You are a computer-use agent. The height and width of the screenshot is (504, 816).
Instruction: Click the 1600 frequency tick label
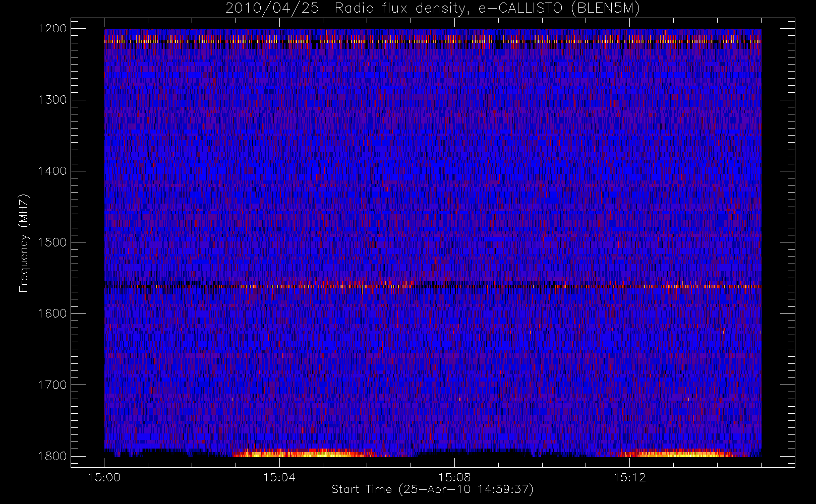[52, 313]
